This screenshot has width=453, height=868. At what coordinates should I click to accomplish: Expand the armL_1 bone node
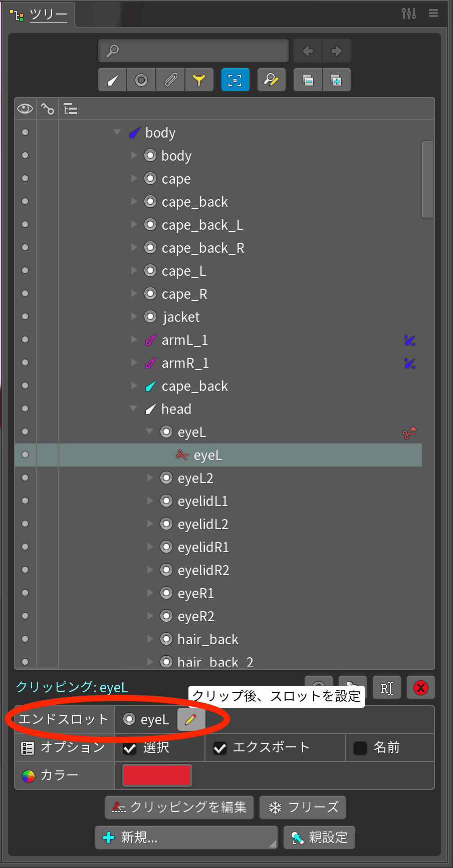pos(134,340)
